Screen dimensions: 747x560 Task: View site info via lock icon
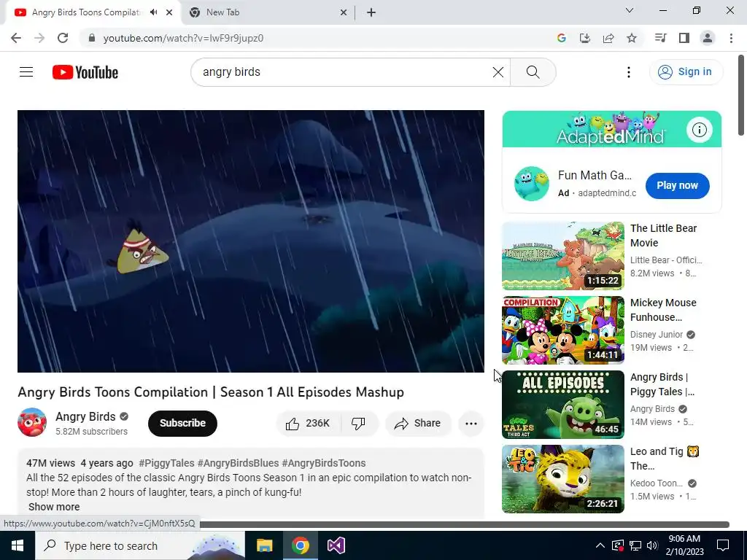click(92, 38)
